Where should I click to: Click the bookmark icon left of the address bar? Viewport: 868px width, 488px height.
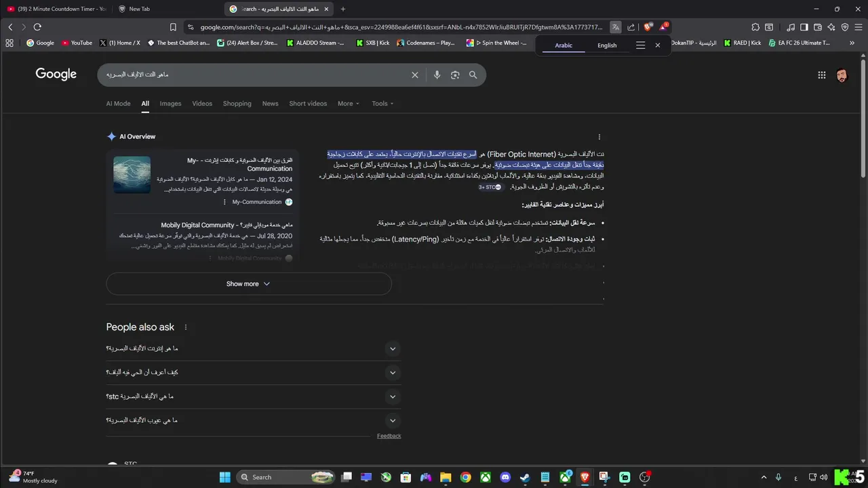click(173, 27)
